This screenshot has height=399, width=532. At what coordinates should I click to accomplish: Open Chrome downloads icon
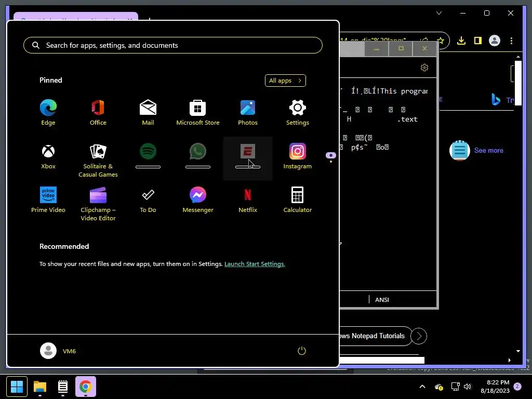[461, 41]
